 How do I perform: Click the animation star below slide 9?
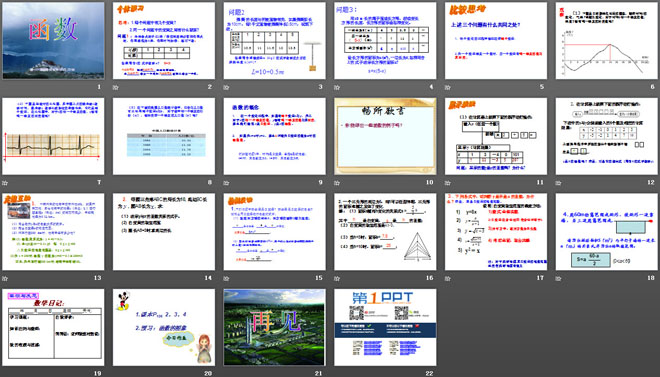(226, 183)
